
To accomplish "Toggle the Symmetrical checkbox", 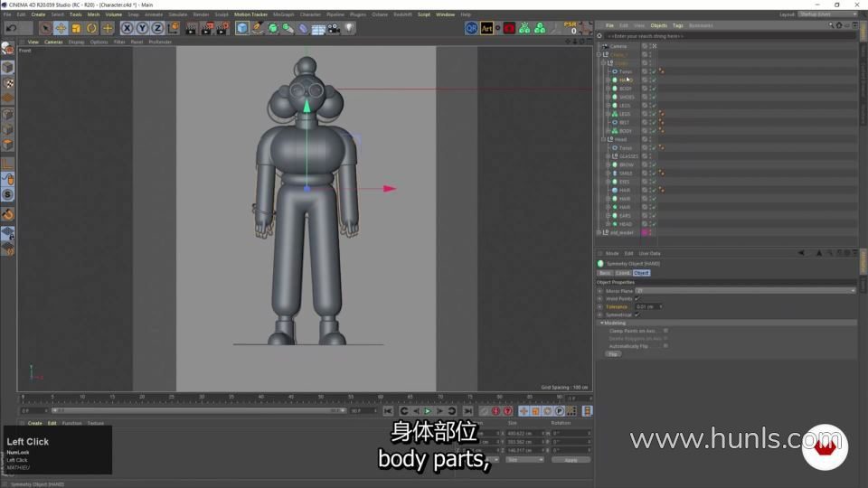I will pyautogui.click(x=637, y=314).
